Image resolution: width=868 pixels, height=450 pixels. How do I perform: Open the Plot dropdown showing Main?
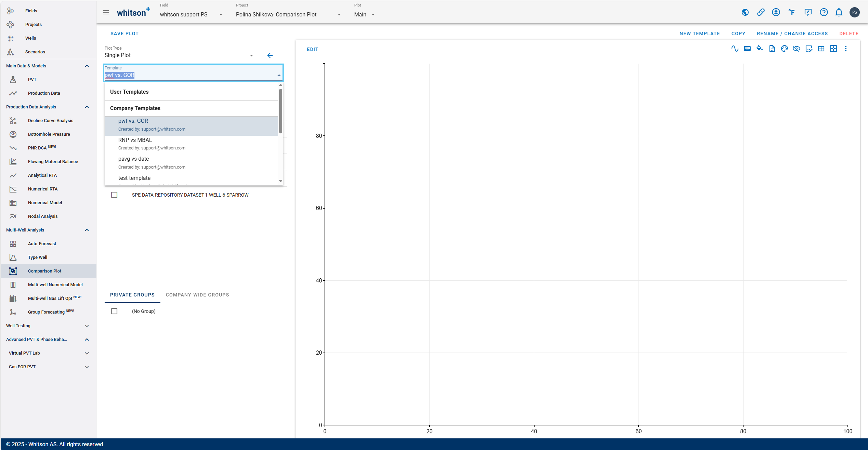[365, 14]
